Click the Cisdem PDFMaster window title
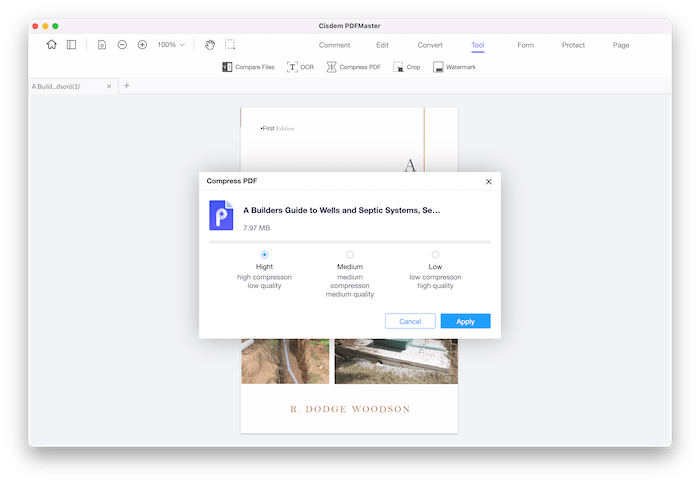Screen dimensions: 700x484 pyautogui.click(x=350, y=26)
